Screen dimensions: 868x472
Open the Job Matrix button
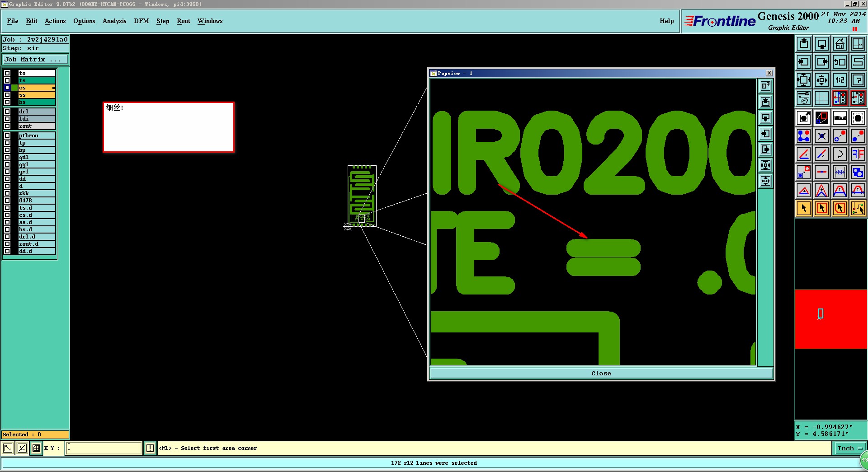click(35, 60)
